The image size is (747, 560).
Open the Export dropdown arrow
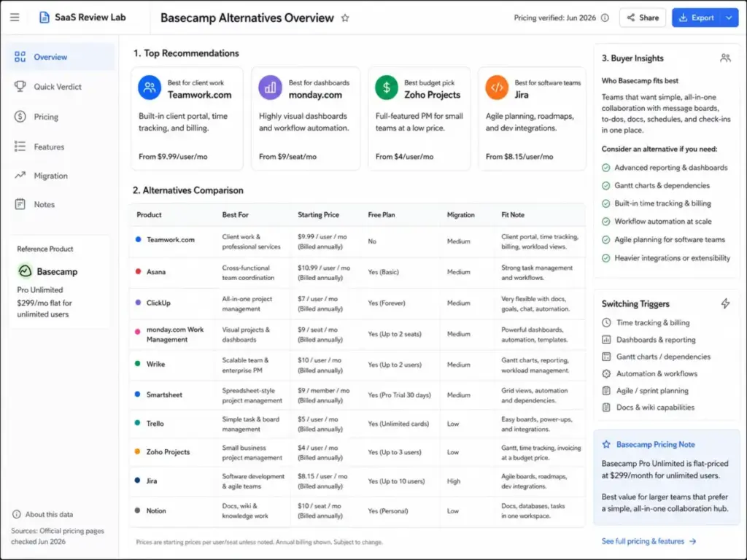point(729,17)
